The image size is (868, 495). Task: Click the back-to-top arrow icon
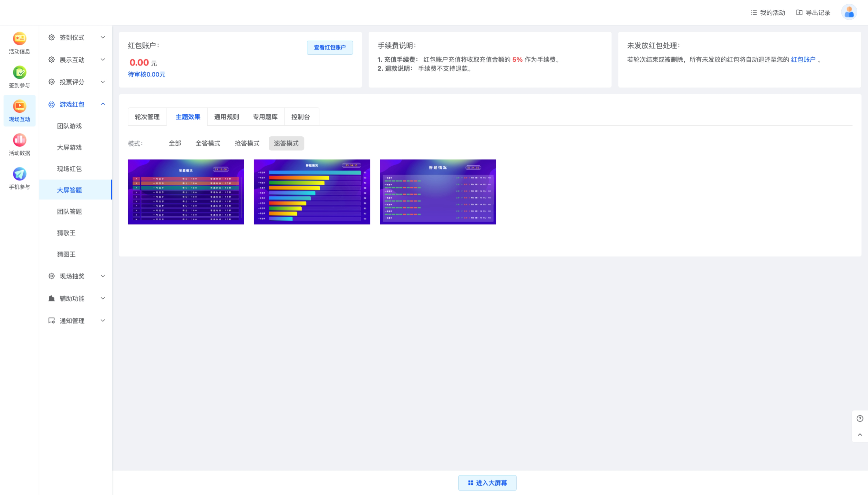860,435
